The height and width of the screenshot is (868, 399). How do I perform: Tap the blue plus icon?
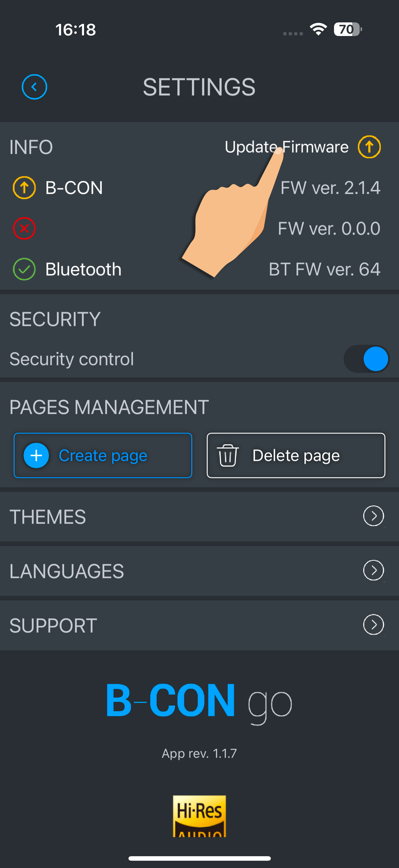click(x=36, y=456)
